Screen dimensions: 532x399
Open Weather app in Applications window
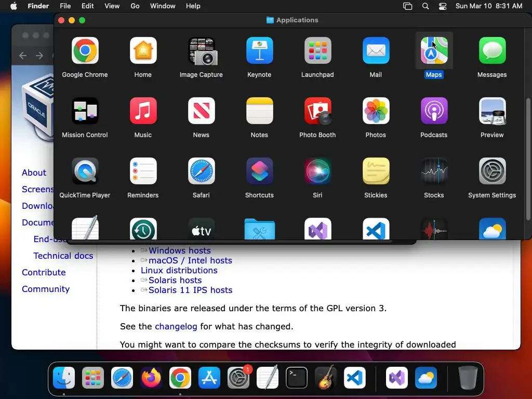(x=493, y=229)
